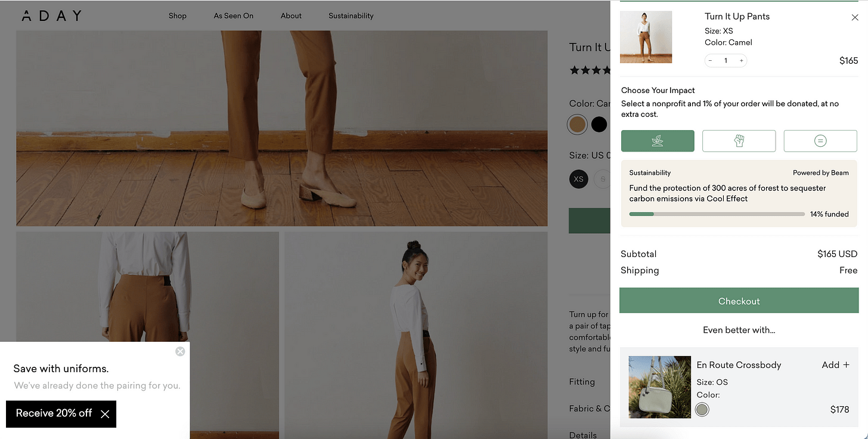
Task: Click the green Checkout button
Action: [739, 301]
